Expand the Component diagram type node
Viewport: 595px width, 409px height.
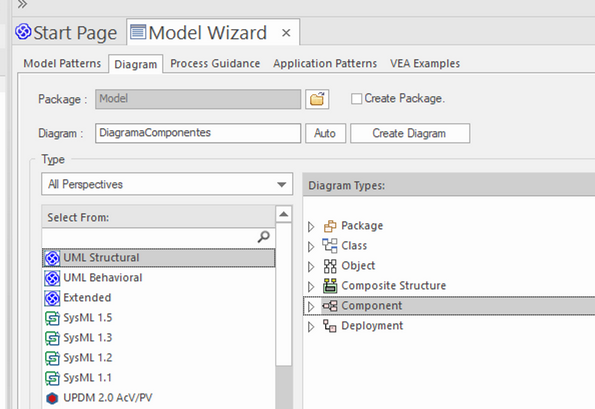click(311, 306)
